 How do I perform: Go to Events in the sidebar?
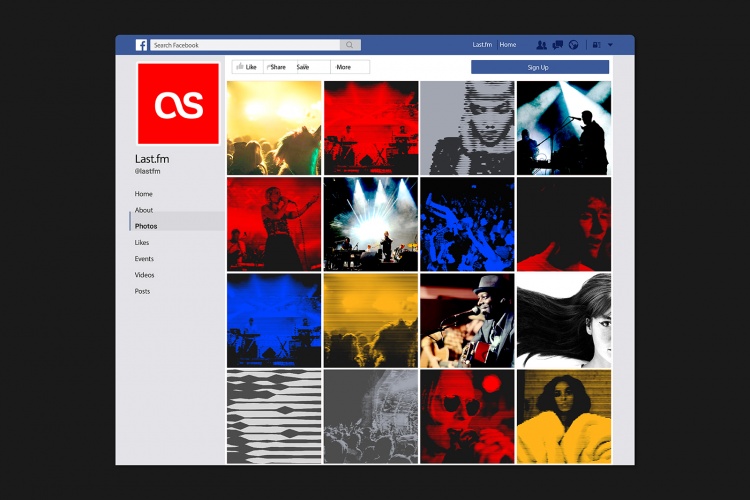coord(144,259)
